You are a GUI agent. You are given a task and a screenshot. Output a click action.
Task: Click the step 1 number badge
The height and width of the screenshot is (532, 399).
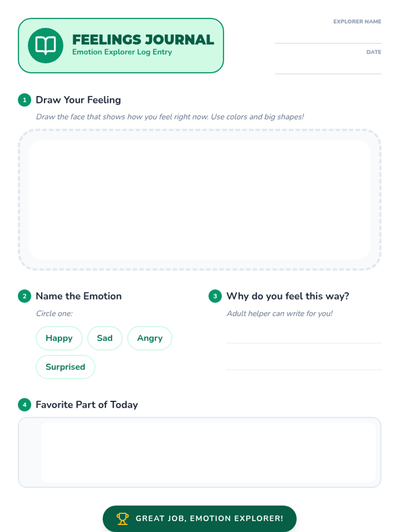(24, 100)
